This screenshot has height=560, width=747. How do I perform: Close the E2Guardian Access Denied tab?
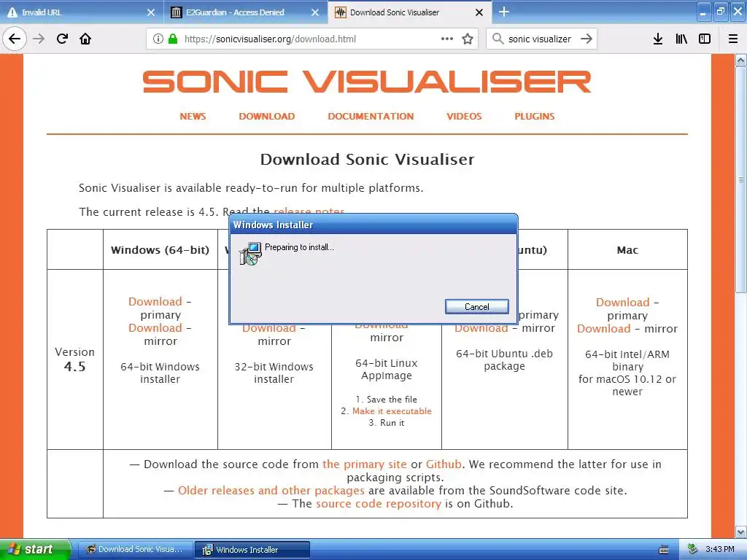315,12
